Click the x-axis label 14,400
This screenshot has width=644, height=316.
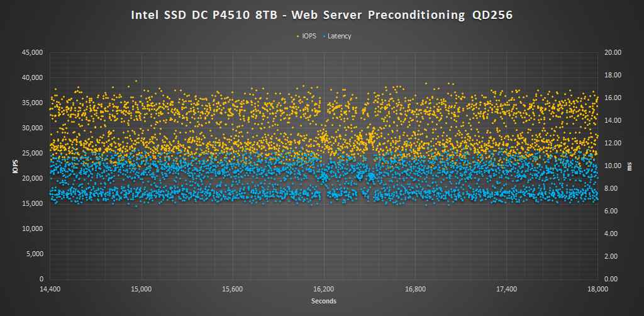pos(50,288)
